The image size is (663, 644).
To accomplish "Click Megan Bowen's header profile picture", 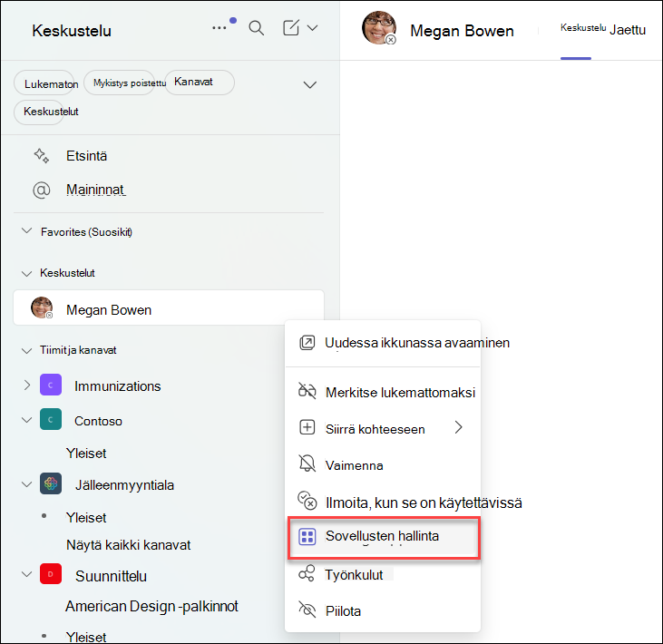I will pos(379,28).
